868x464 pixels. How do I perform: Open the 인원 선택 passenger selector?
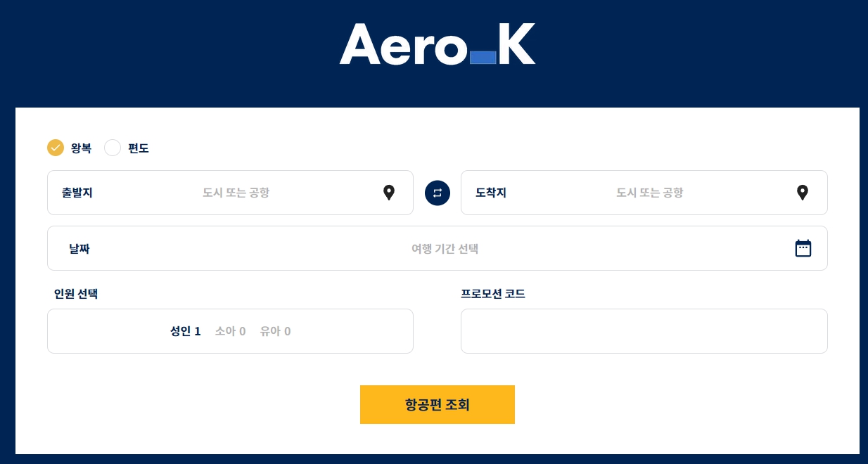pyautogui.click(x=230, y=331)
